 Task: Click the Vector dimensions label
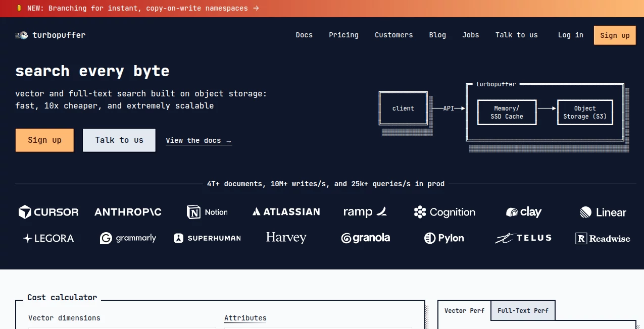(x=64, y=318)
